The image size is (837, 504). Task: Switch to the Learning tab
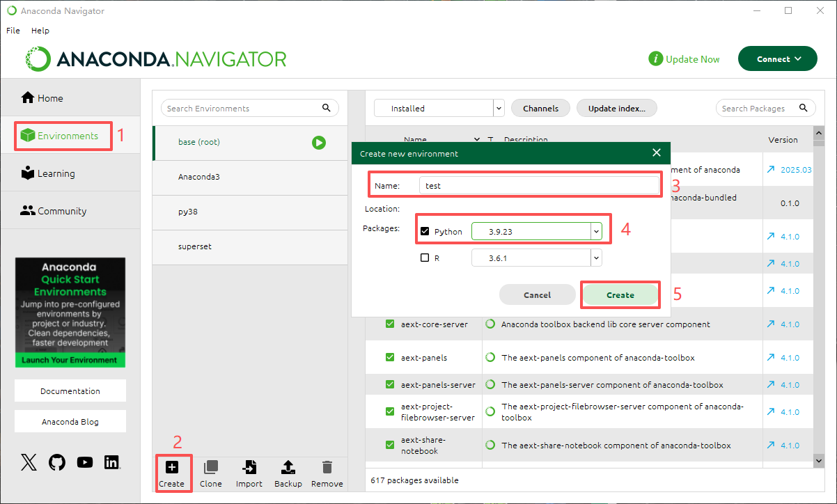click(x=70, y=173)
